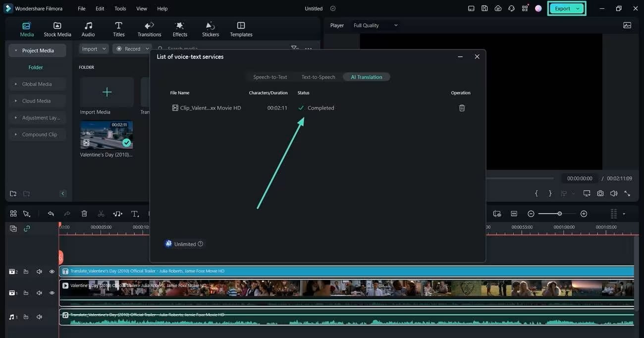Set mark-in point in player
The width and height of the screenshot is (644, 338).
point(537,193)
